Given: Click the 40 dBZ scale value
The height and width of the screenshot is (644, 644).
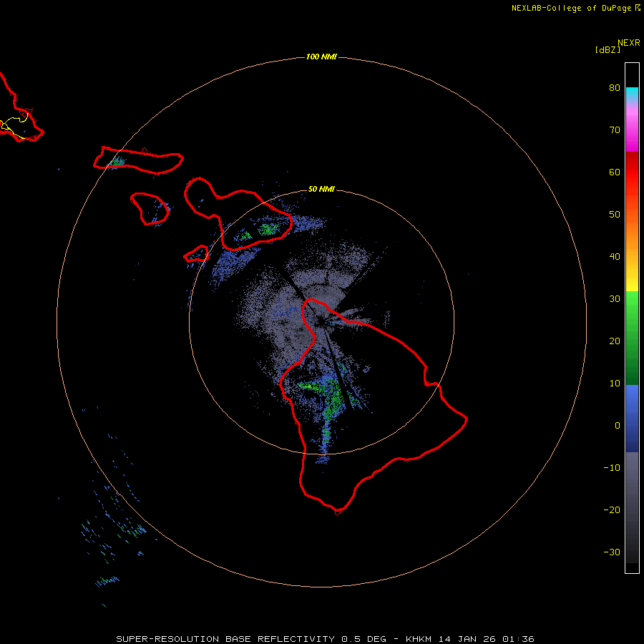Looking at the screenshot, I should pyautogui.click(x=615, y=257).
